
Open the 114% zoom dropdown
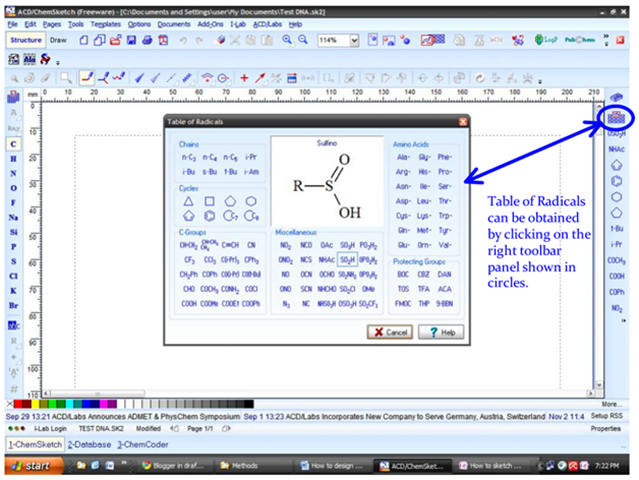pos(355,40)
